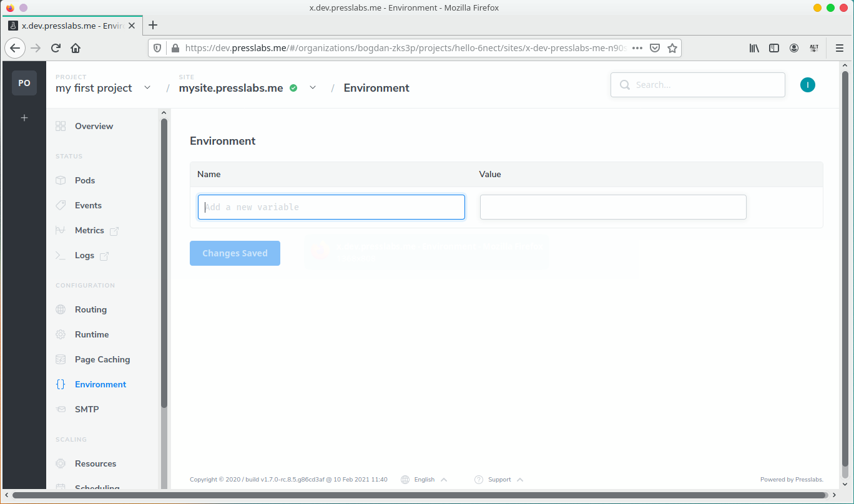Open a new browser tab

tap(153, 25)
